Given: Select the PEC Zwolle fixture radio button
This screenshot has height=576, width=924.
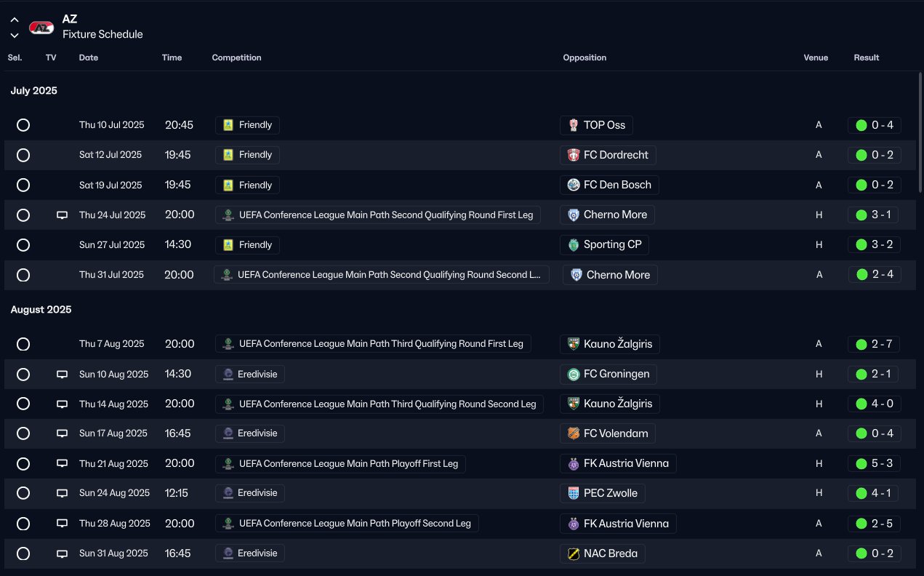Looking at the screenshot, I should coord(23,493).
